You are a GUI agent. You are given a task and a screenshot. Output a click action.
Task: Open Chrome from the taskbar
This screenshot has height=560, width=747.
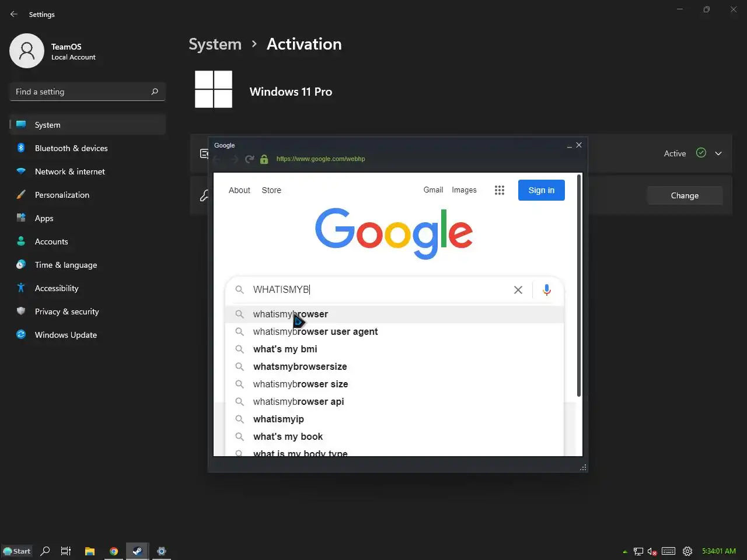point(114,551)
